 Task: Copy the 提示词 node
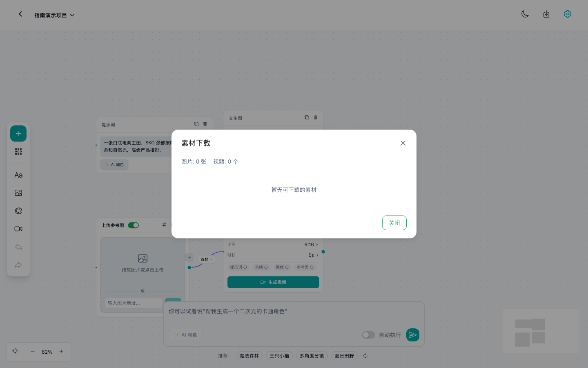(196, 124)
